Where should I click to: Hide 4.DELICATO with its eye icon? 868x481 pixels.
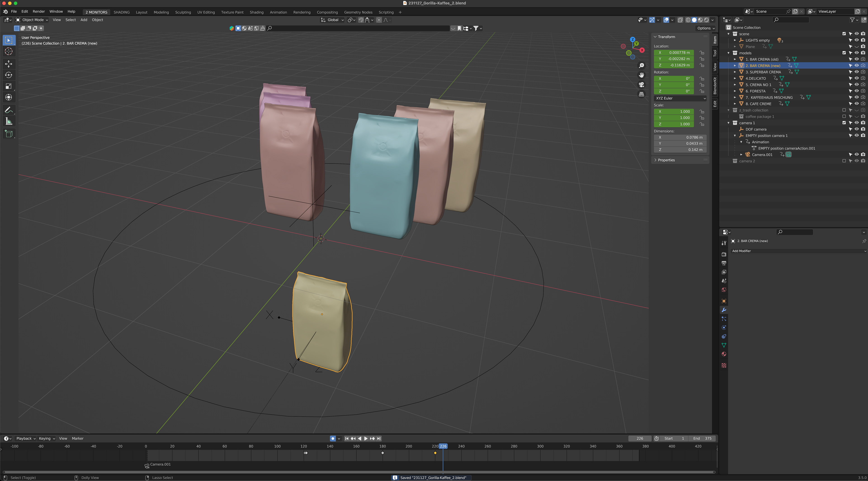(x=856, y=78)
